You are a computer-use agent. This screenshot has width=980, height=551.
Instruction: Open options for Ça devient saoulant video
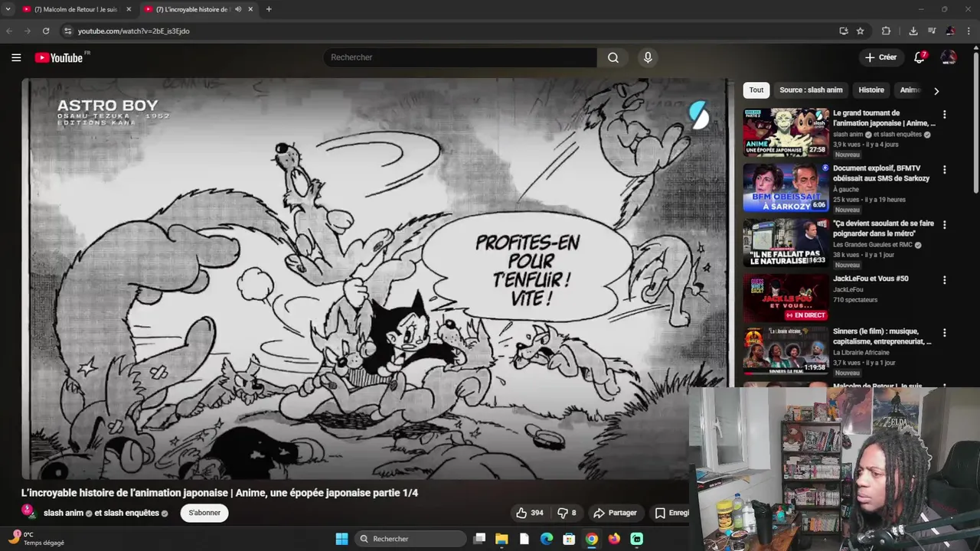pyautogui.click(x=944, y=225)
